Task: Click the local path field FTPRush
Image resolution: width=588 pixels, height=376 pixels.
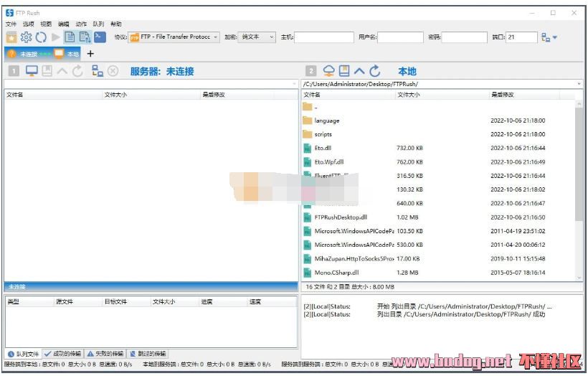Action: pos(438,84)
